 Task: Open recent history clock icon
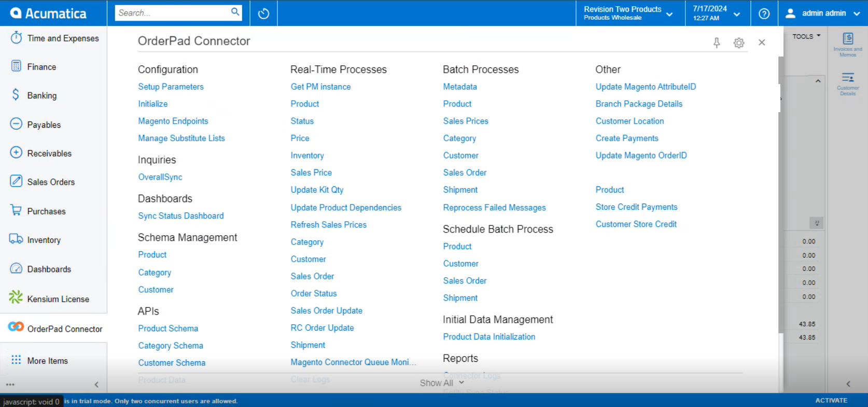click(263, 13)
